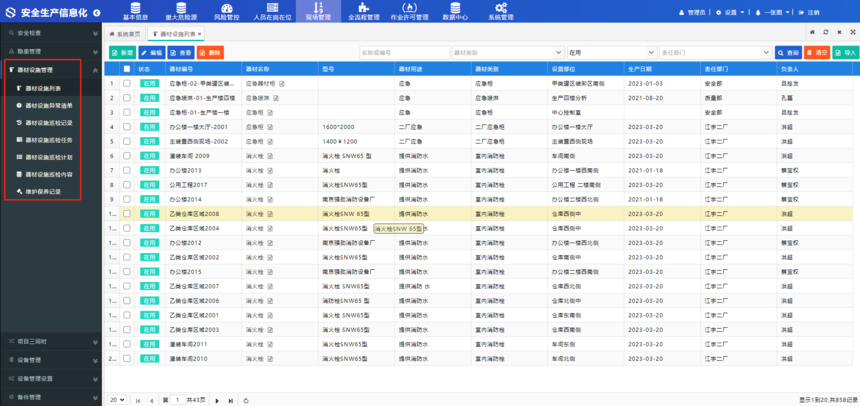The height and width of the screenshot is (406, 860).
Task: Click the 作业许可管理 flame icon
Action: [x=409, y=11]
